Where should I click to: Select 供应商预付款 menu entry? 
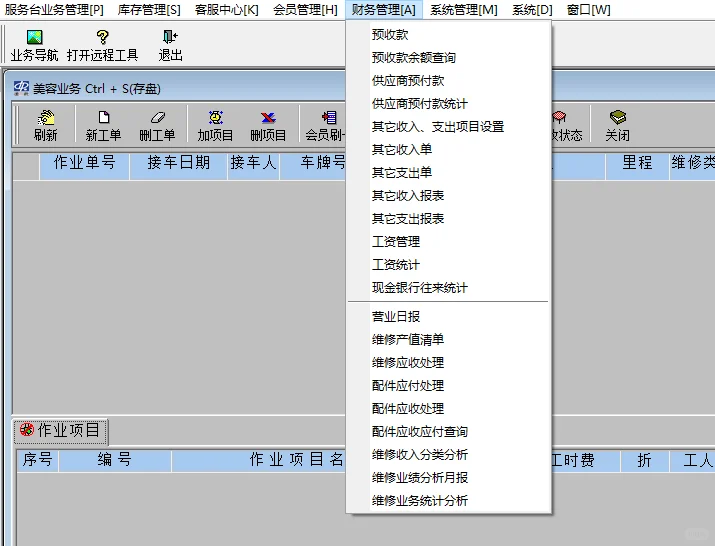[x=449, y=81]
